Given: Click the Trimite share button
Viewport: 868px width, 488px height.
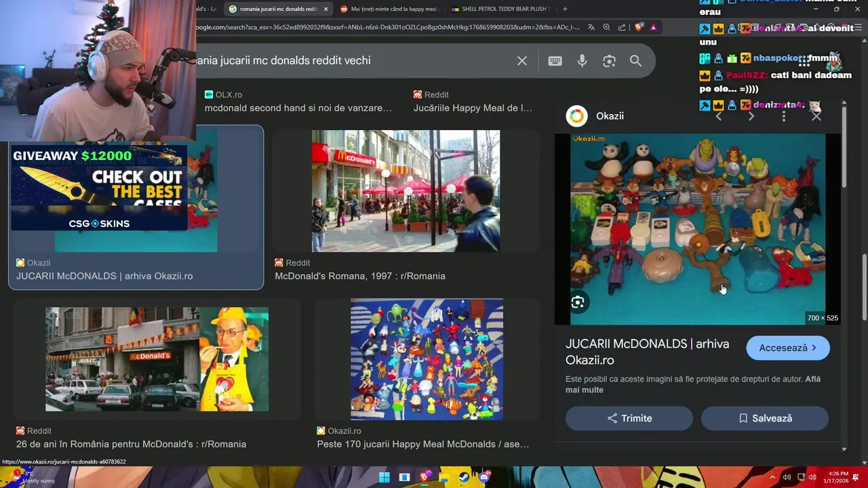Looking at the screenshot, I should point(629,418).
